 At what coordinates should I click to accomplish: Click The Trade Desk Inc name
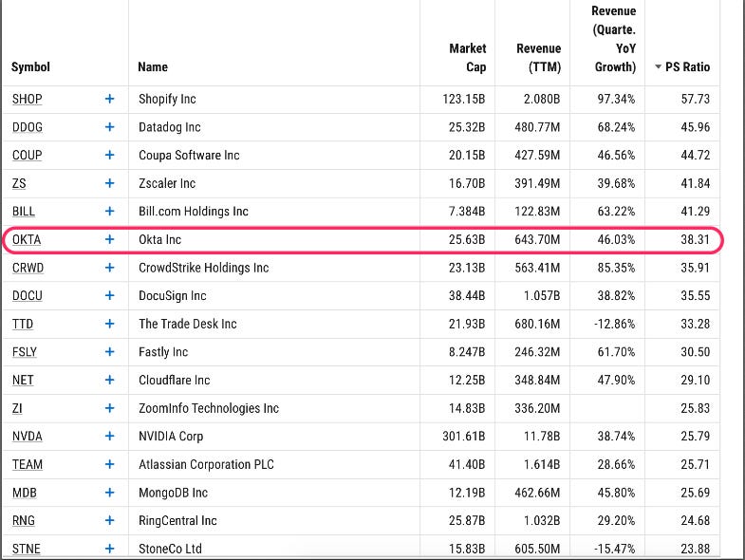188,324
